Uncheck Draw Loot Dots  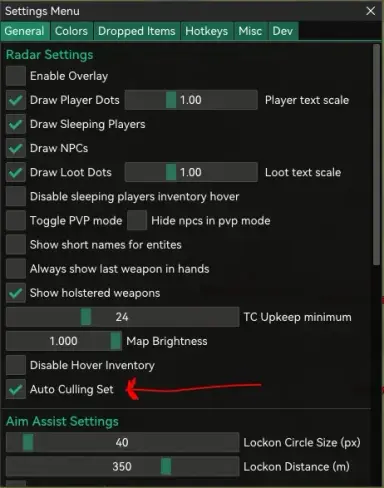coord(16,172)
